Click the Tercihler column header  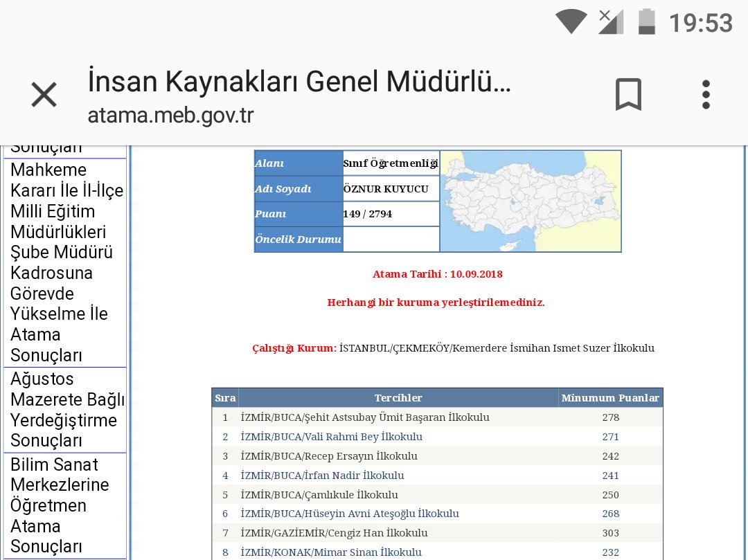point(398,397)
